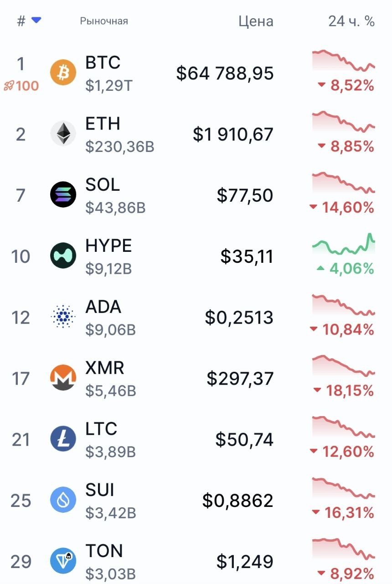This screenshot has width=392, height=584.
Task: Open the HYPE token logo
Action: point(63,256)
